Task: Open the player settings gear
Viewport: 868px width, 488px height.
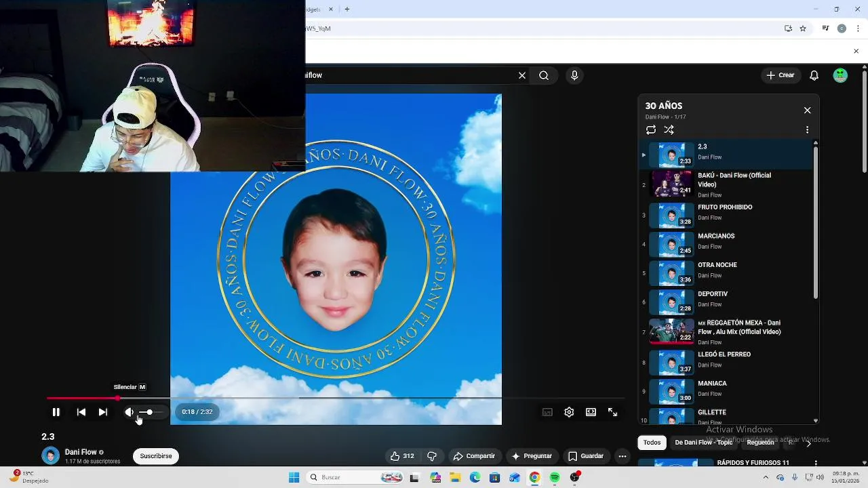Action: tap(569, 412)
